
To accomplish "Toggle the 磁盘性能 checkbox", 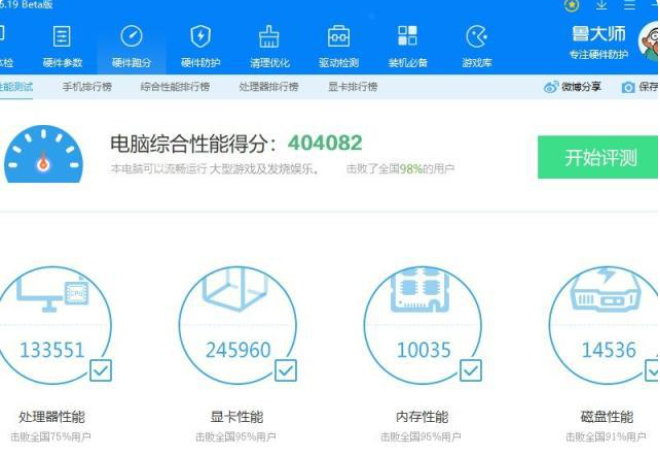I will (x=649, y=371).
